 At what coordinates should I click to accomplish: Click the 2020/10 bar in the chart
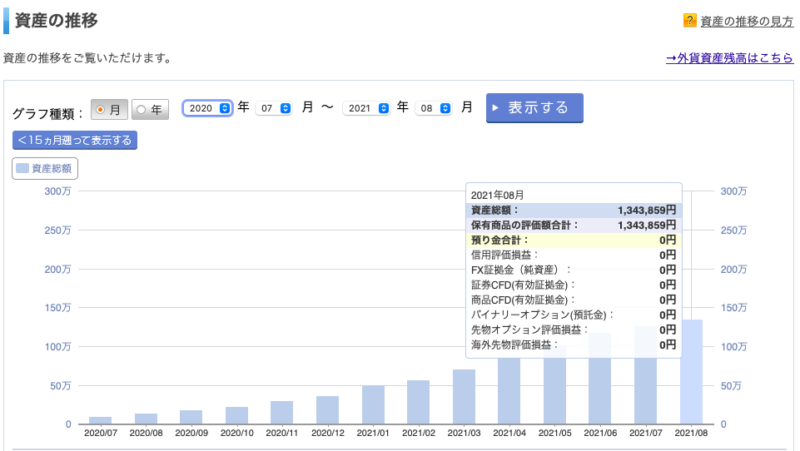(237, 415)
